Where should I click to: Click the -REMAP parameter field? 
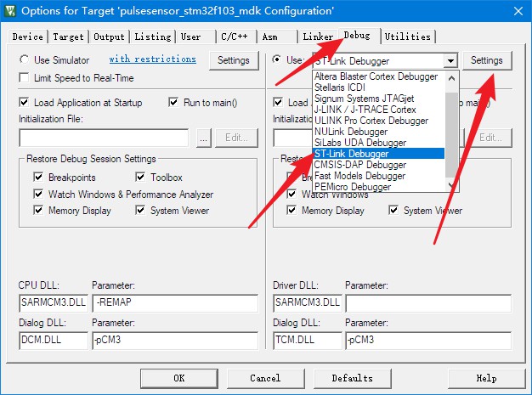(x=175, y=302)
